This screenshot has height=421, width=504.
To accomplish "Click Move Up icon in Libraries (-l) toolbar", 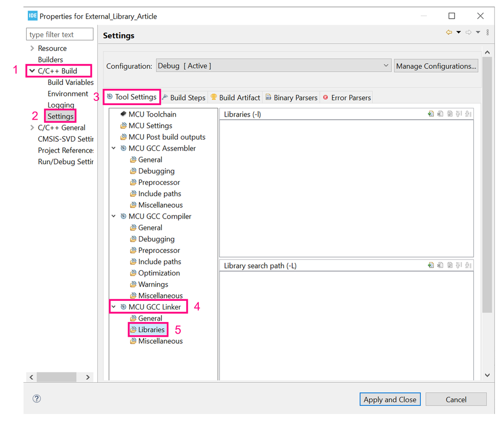I will click(x=459, y=114).
